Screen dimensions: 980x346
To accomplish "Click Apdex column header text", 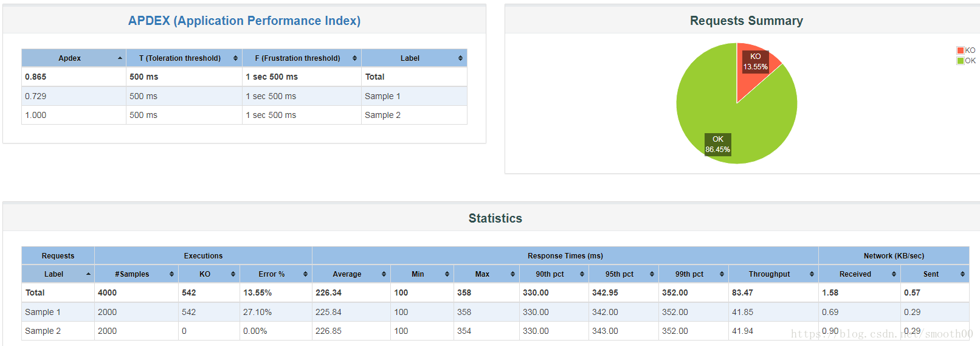I will point(69,58).
